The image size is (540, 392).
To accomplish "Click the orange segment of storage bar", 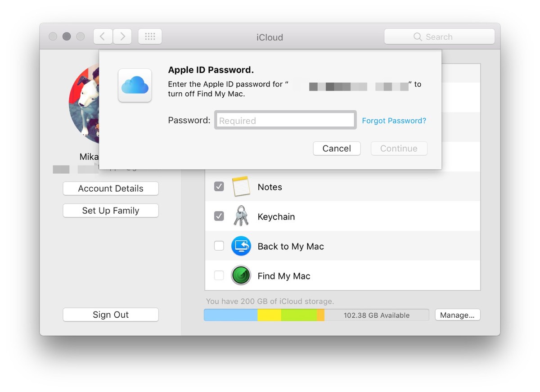I will (321, 315).
